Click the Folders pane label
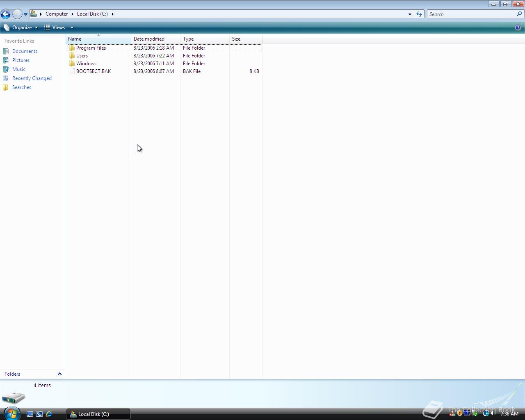Viewport: 525px width, 420px height. tap(12, 374)
